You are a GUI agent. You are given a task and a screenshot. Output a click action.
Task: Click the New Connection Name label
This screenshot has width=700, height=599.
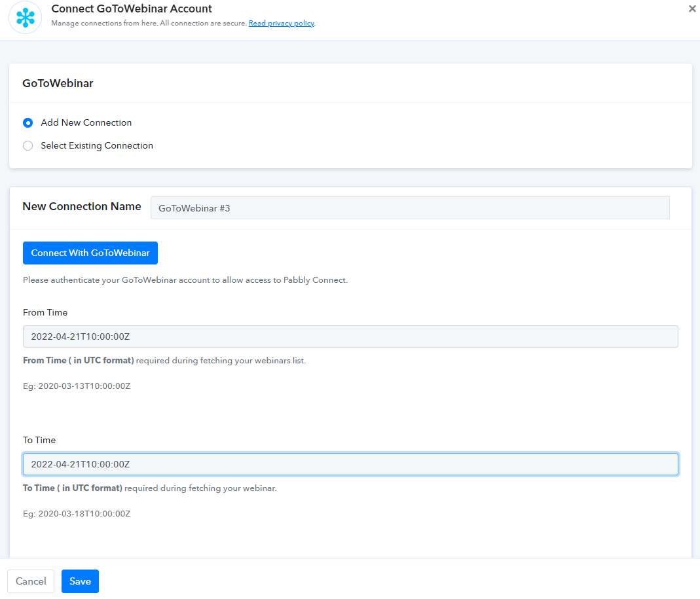point(82,206)
